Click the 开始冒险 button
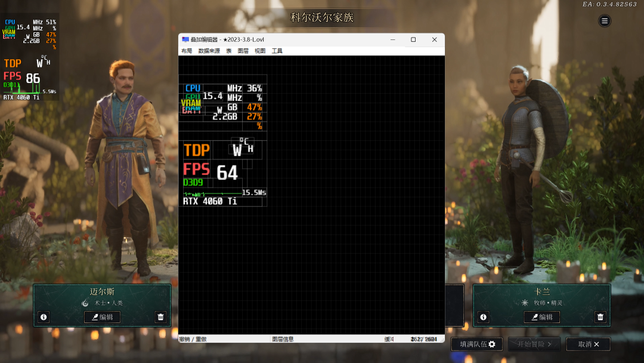The height and width of the screenshot is (363, 644). coord(534,344)
